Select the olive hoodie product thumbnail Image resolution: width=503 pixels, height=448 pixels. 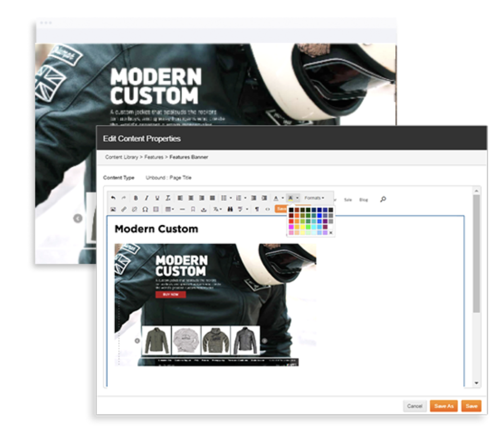click(216, 340)
